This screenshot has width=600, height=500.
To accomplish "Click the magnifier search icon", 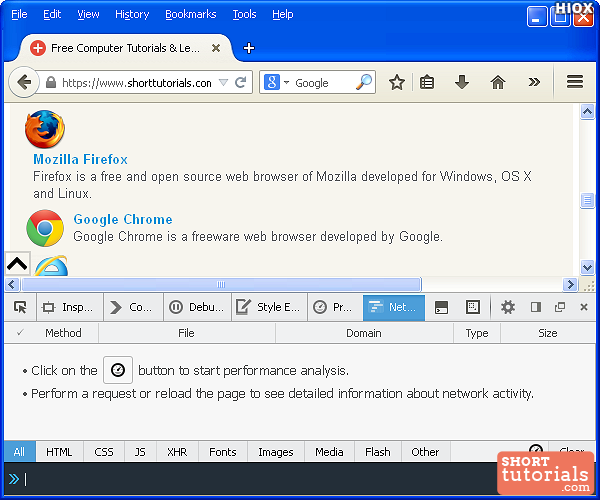I will pyautogui.click(x=364, y=82).
